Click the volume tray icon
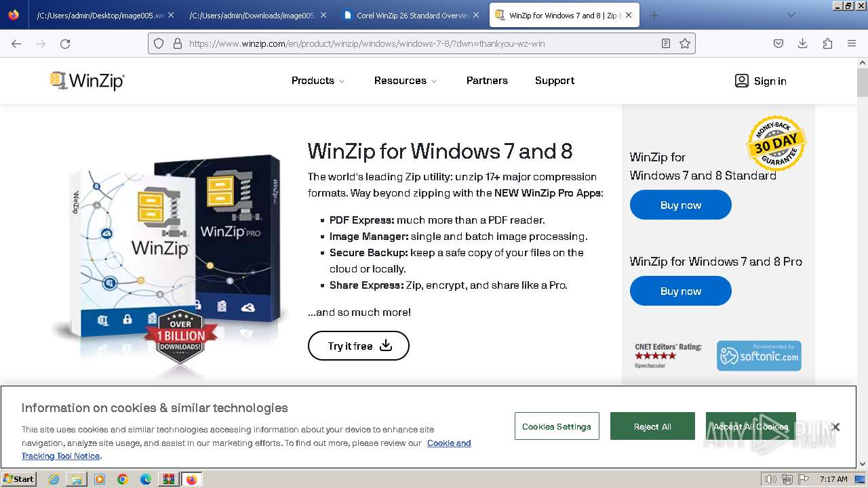Viewport: 868px width, 488px height. [x=771, y=479]
